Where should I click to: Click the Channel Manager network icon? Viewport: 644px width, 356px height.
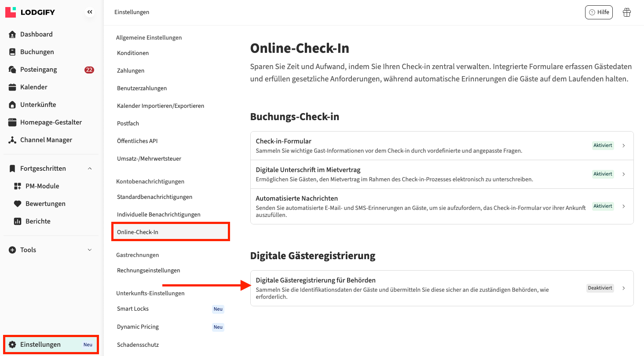pos(12,140)
